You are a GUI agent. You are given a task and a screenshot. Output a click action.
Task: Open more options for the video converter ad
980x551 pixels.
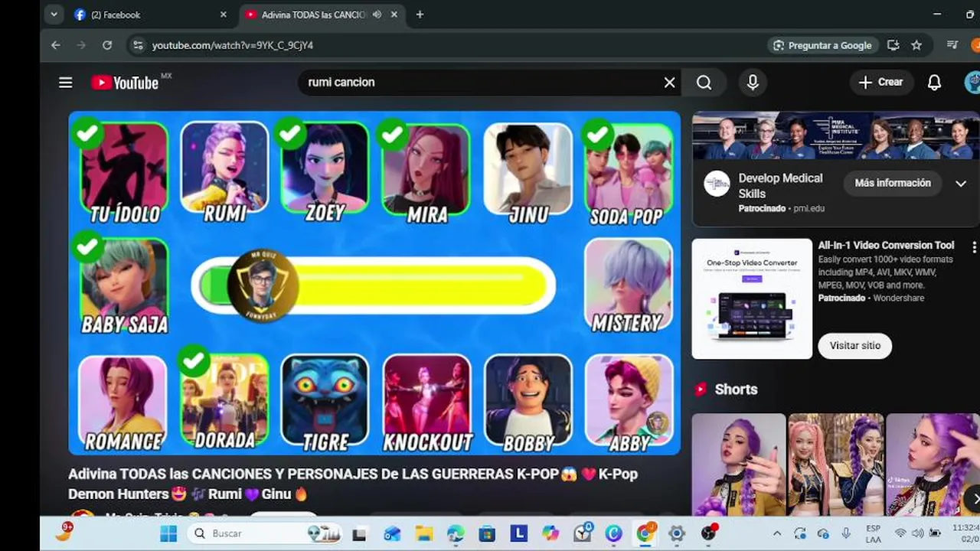pos(974,247)
